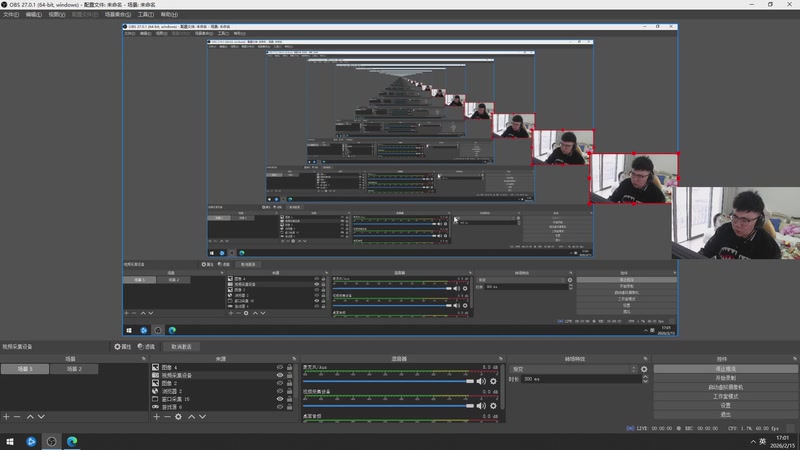Move scene up with arrow icon
The image size is (800, 450).
30,417
